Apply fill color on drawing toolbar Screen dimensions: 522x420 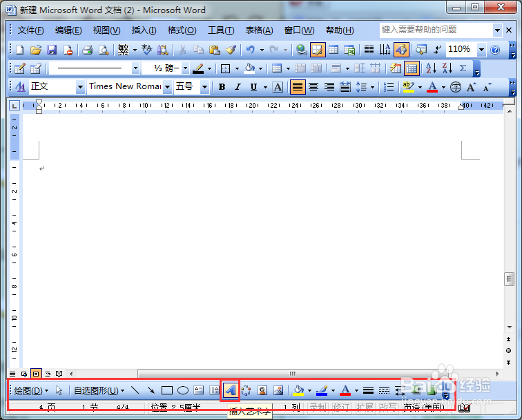pyautogui.click(x=298, y=390)
